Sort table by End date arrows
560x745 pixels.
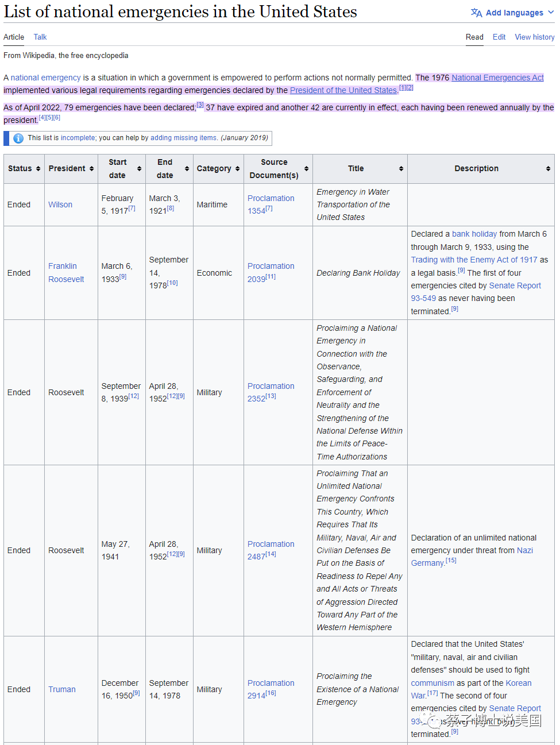click(x=187, y=169)
